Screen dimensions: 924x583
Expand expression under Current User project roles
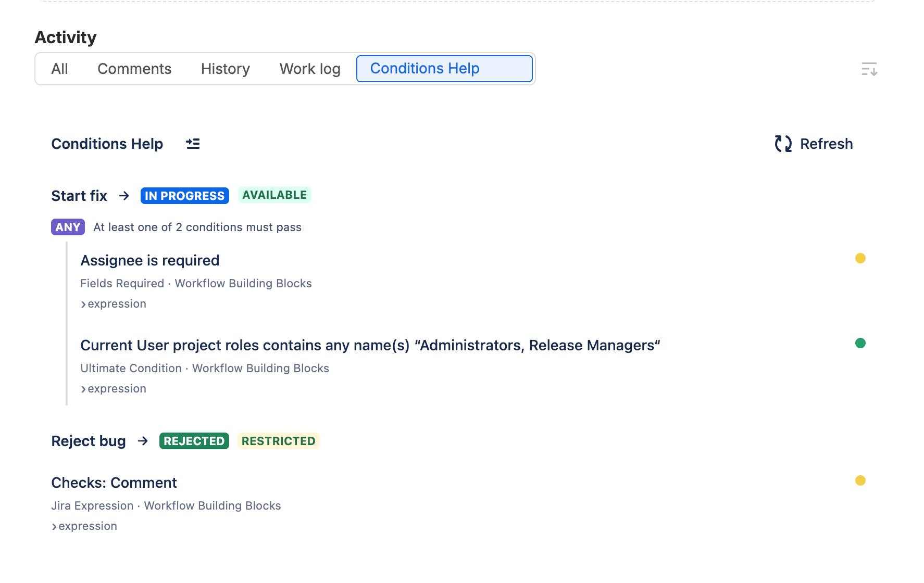114,389
